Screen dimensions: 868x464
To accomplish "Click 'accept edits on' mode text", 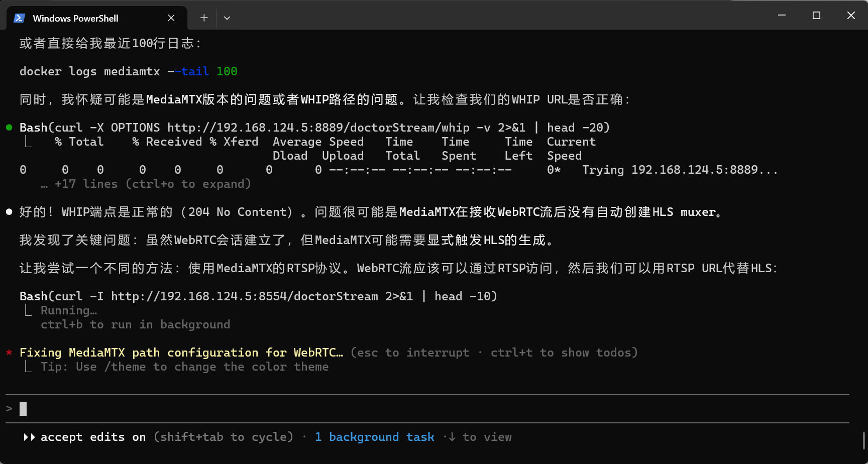I will [x=93, y=437].
